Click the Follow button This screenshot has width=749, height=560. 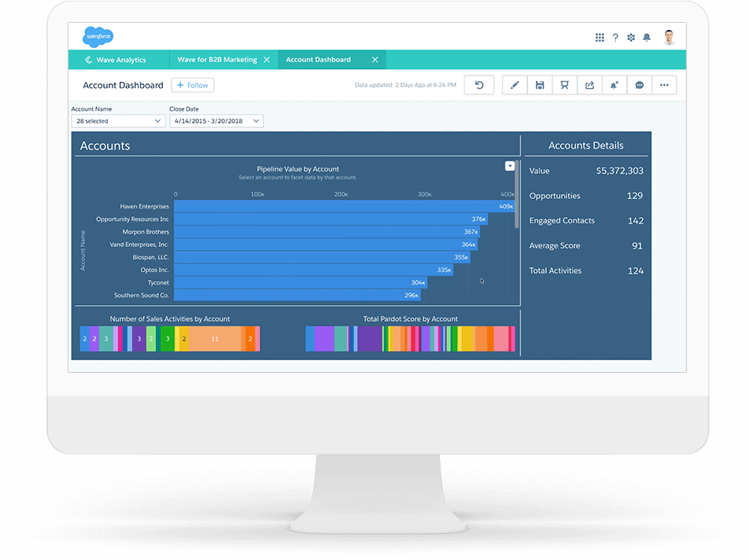pos(193,85)
